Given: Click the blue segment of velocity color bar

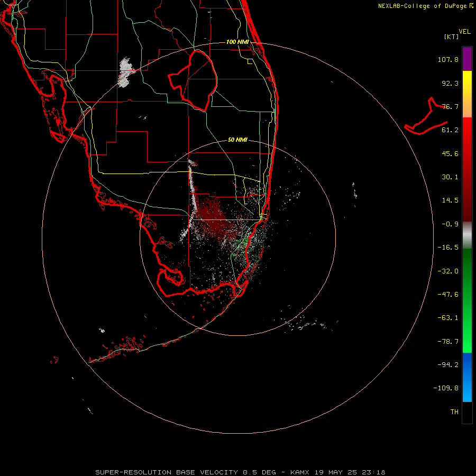Looking at the screenshot, I should coord(467,377).
